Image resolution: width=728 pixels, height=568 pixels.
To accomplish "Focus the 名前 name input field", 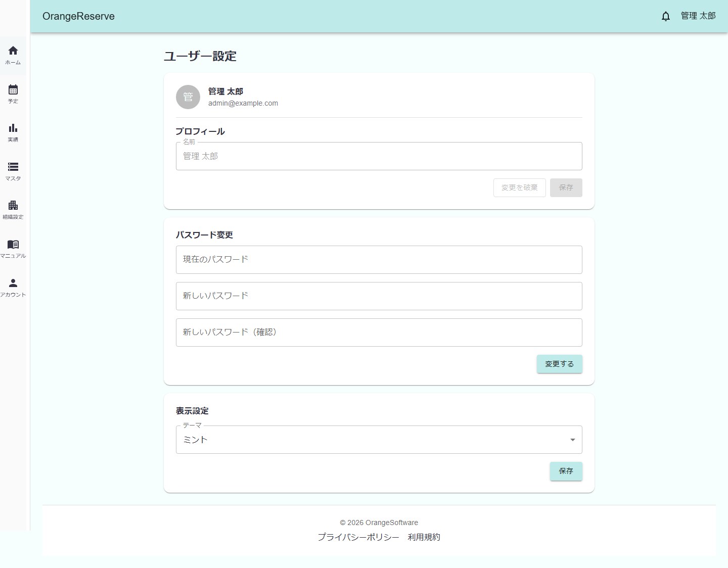I will (x=379, y=156).
